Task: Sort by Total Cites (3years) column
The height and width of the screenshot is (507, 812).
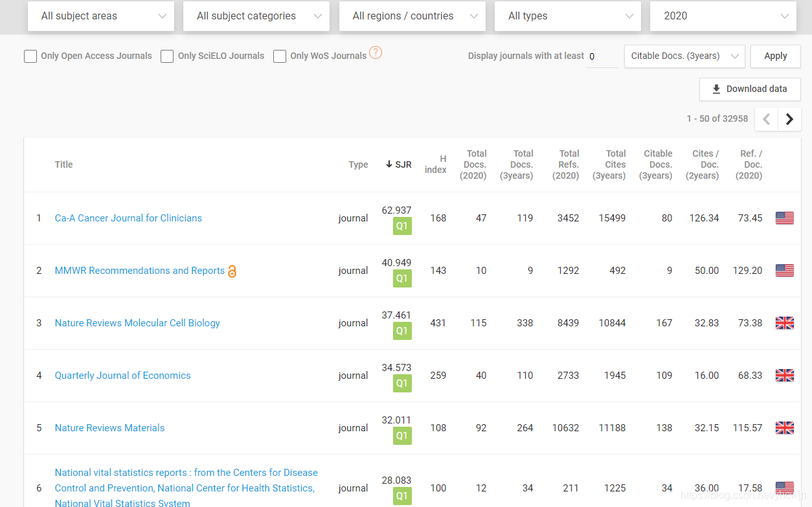Action: [609, 164]
